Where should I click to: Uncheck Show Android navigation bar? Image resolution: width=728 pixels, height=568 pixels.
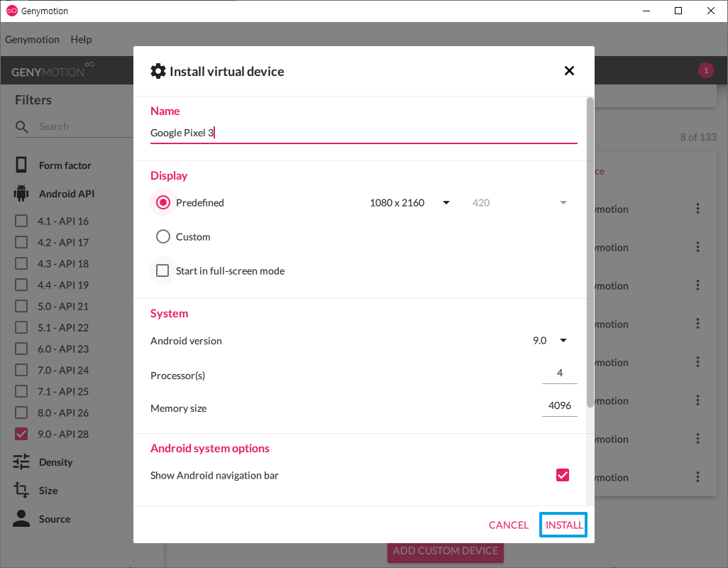(x=562, y=475)
